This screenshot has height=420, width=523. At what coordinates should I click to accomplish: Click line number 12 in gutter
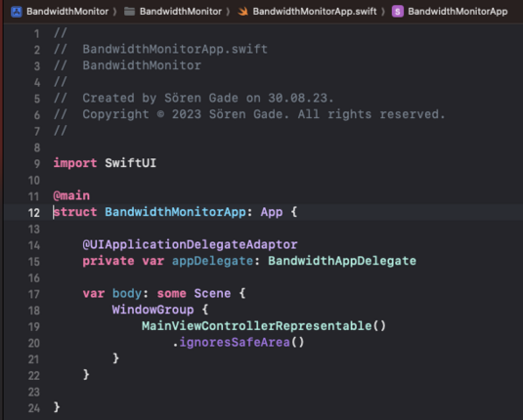(x=33, y=213)
